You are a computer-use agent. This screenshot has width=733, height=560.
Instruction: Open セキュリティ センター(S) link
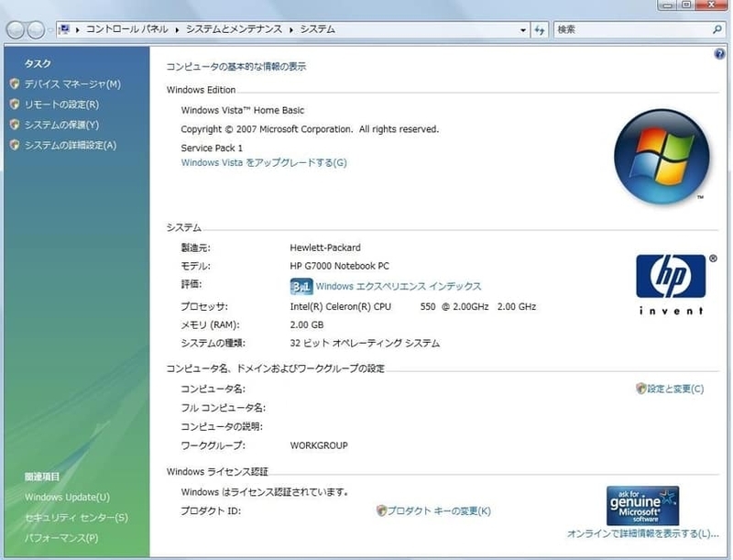click(76, 518)
